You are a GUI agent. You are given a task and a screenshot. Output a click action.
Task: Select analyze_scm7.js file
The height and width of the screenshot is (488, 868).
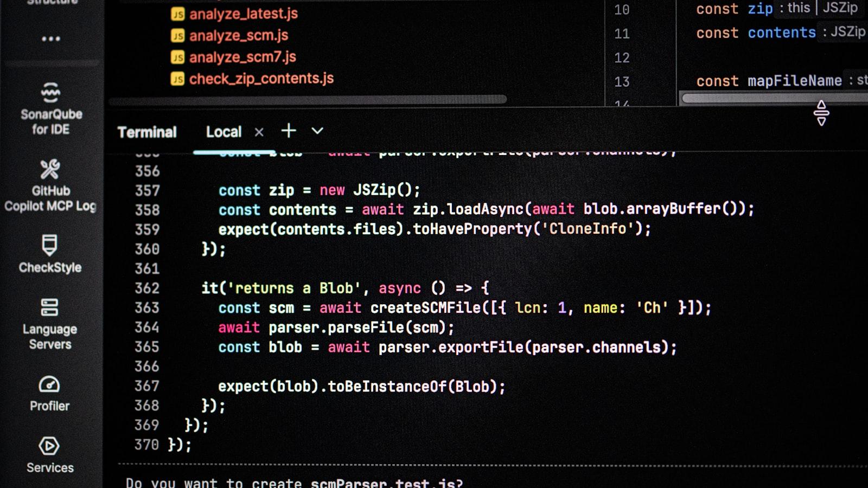242,57
